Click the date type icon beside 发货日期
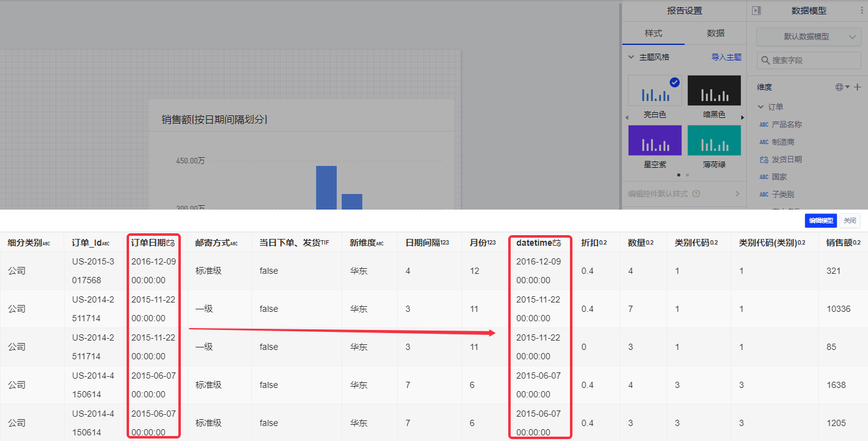 [x=764, y=160]
